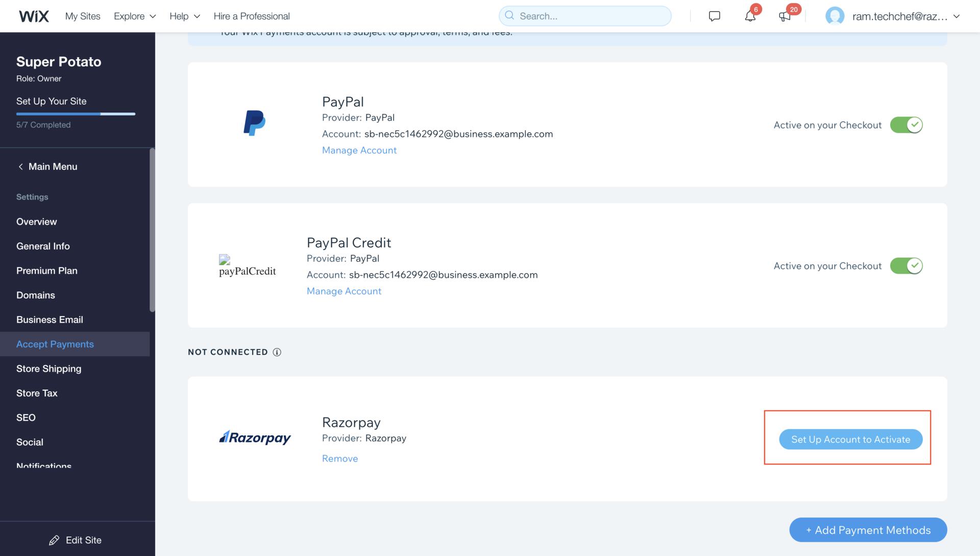Click the Razorpay logo icon

coord(254,438)
